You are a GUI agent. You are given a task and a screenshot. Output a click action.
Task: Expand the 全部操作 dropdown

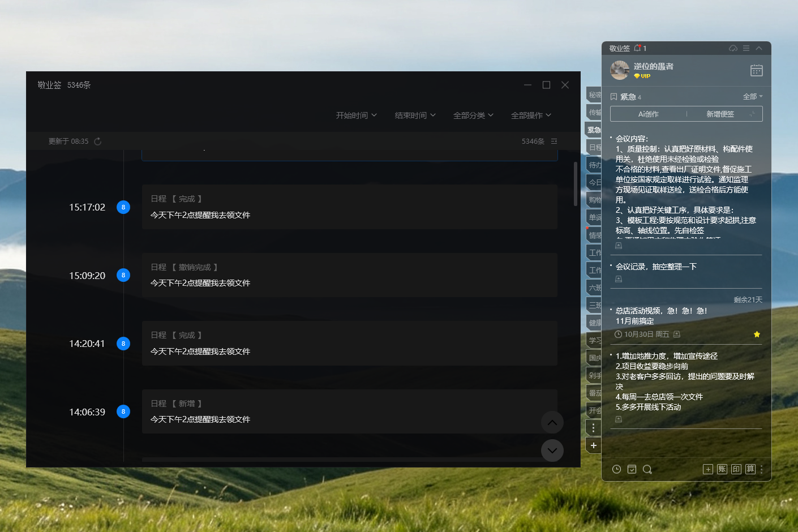click(531, 115)
